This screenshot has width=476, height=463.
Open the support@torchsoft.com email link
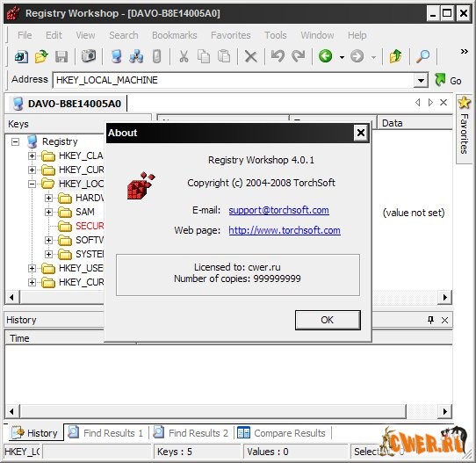pos(278,210)
